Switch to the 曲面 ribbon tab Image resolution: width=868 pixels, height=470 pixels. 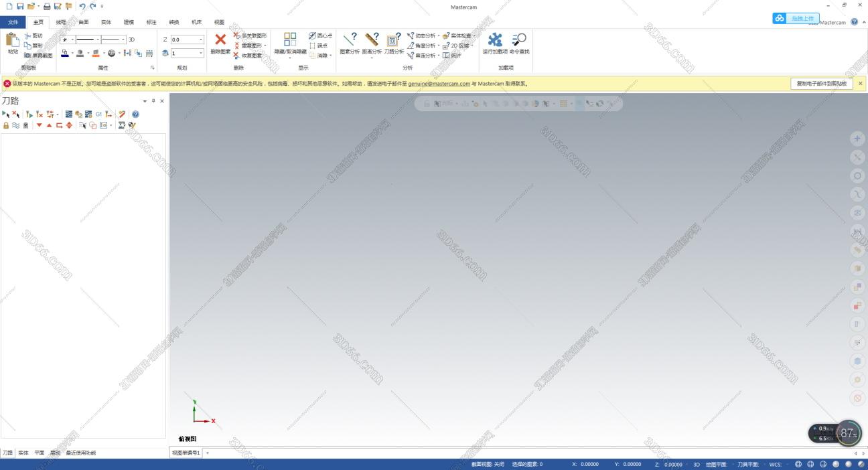(84, 22)
